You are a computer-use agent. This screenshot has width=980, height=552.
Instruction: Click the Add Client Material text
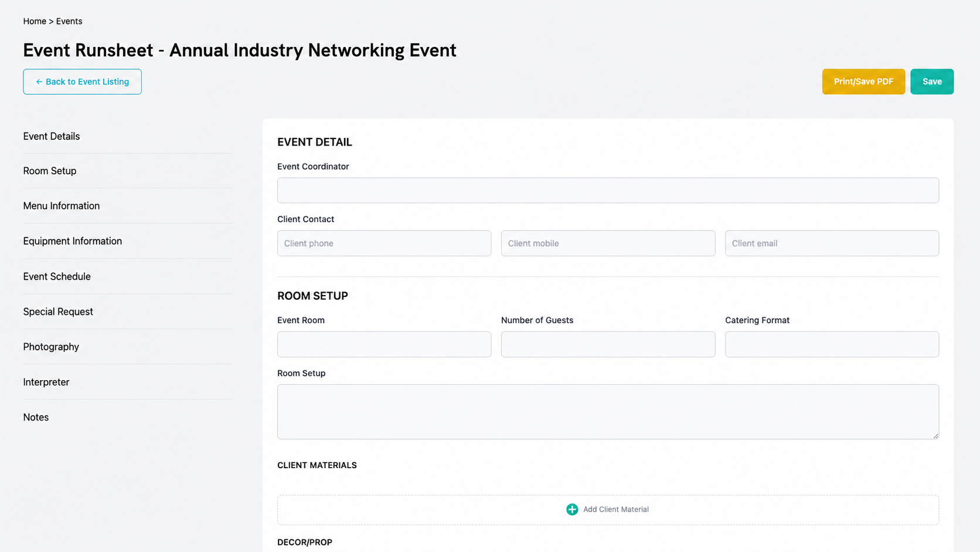(616, 509)
